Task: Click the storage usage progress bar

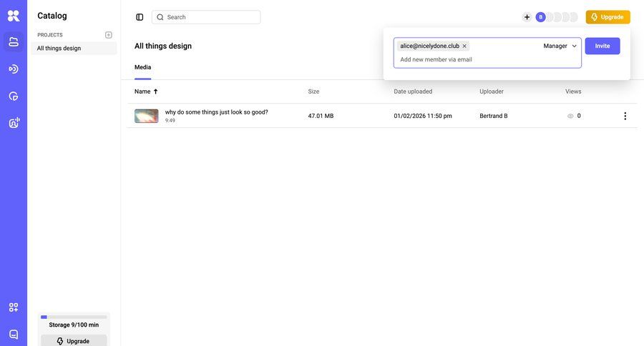Action: [74, 317]
